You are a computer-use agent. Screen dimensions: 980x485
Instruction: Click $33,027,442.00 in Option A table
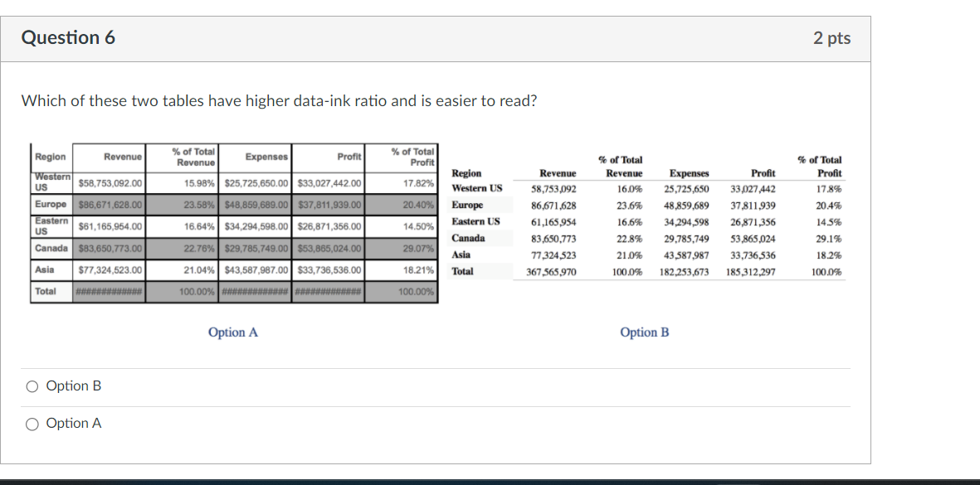click(x=329, y=183)
